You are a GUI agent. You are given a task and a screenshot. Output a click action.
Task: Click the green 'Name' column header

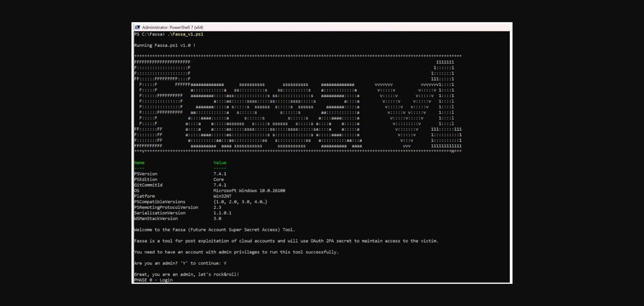pos(139,163)
